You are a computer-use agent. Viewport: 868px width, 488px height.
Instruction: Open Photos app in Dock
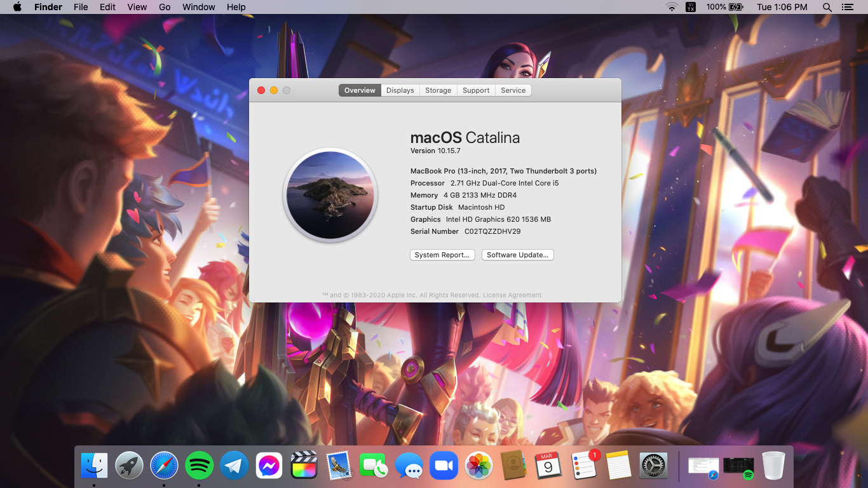click(x=478, y=466)
